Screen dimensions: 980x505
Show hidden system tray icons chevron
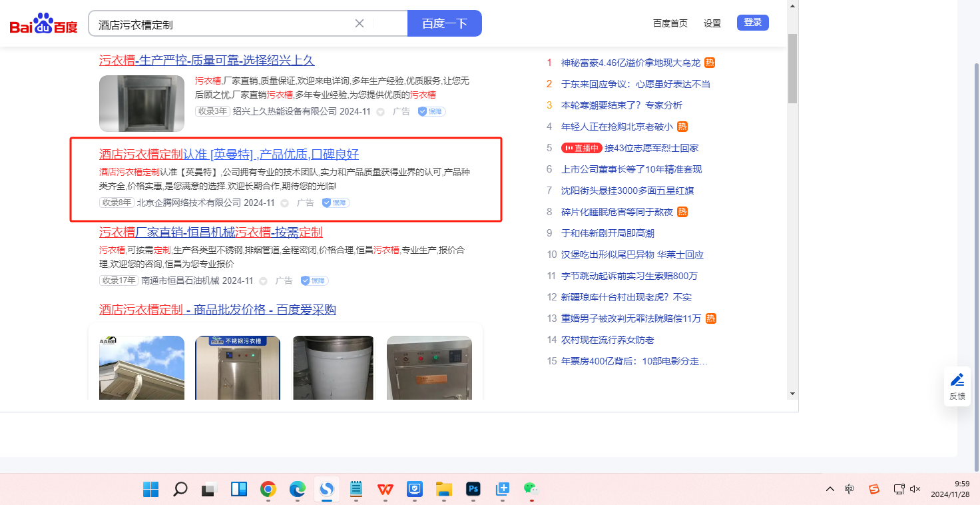830,489
